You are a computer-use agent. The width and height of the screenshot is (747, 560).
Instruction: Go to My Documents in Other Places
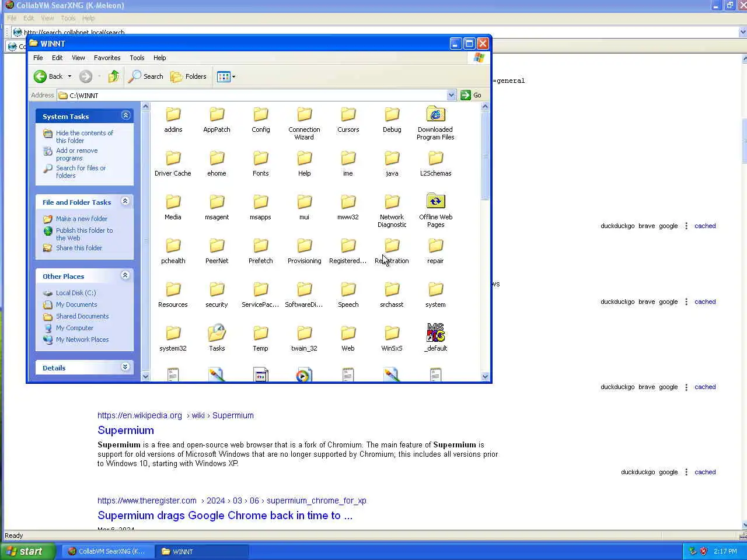(76, 304)
